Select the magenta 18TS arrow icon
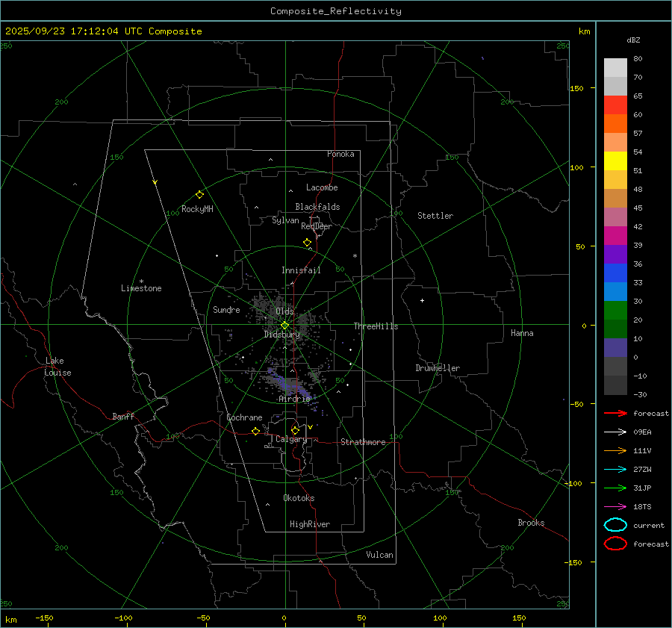The image size is (672, 628). pos(615,506)
